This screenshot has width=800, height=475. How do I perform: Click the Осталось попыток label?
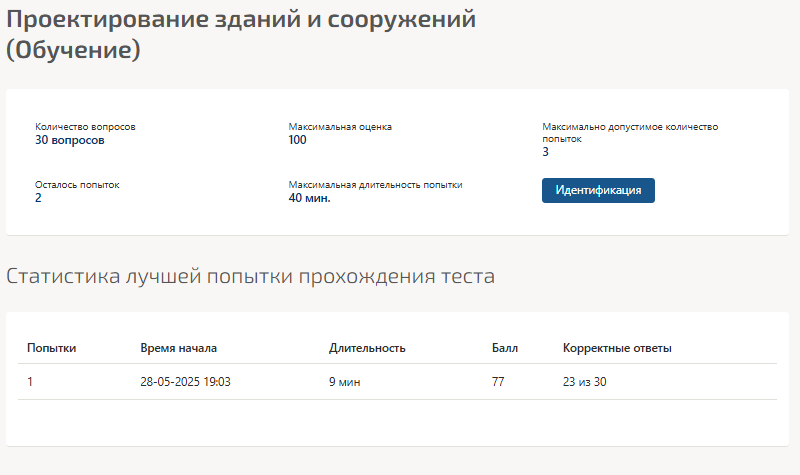pyautogui.click(x=77, y=185)
